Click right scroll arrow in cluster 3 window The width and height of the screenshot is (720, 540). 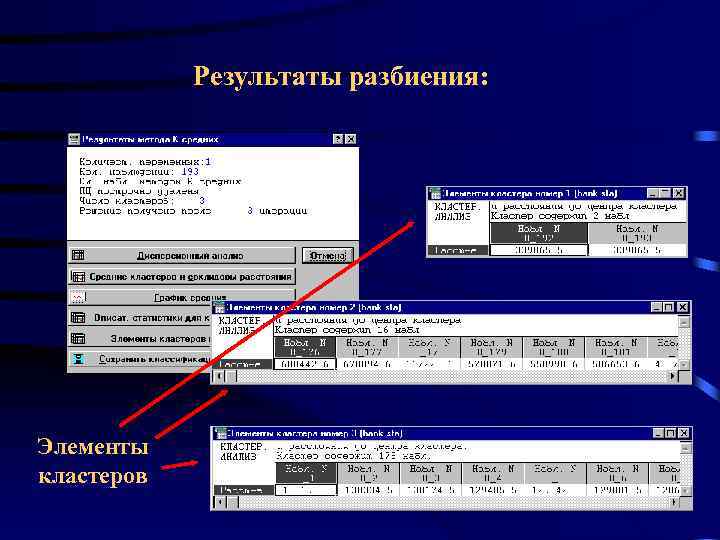674,502
